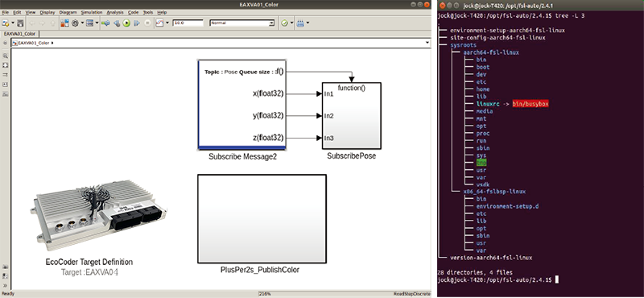Select the PlusPer2s_PublishColor subsystem block
This screenshot has width=644, height=298.
tap(262, 219)
